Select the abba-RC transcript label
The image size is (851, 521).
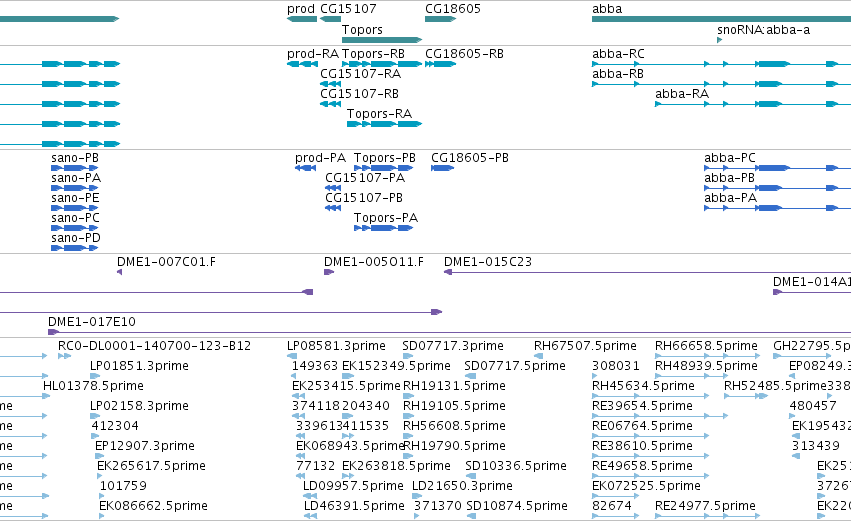click(x=618, y=54)
